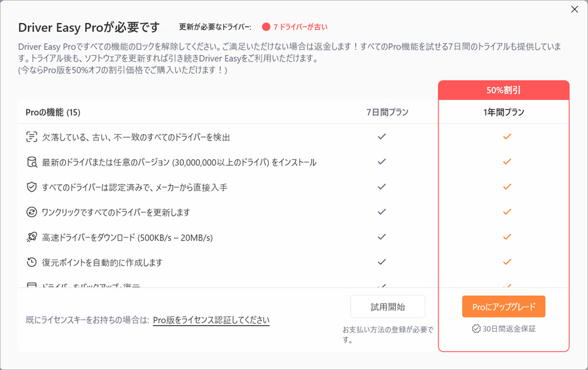Click the 既にライセンスキーをお持ちの場合は: label

88,320
